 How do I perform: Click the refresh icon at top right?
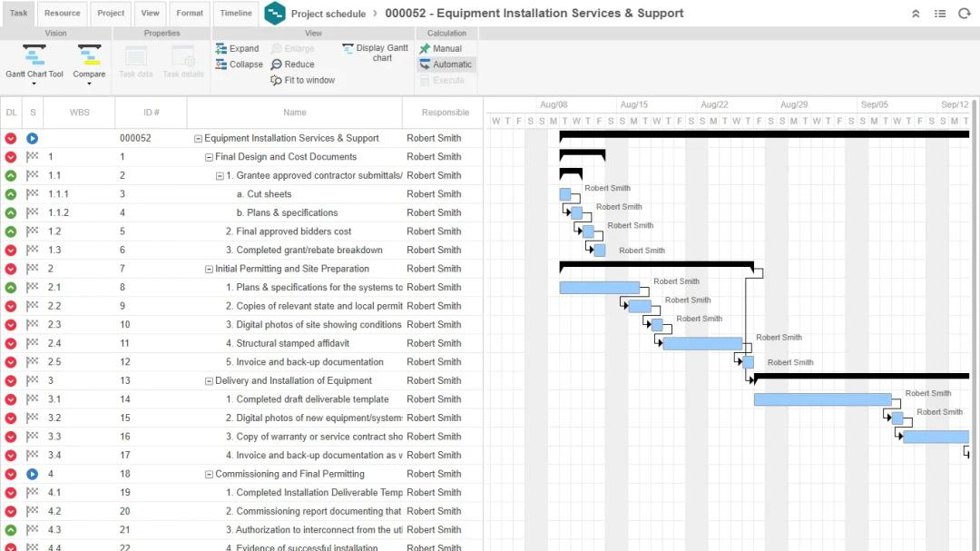[964, 14]
